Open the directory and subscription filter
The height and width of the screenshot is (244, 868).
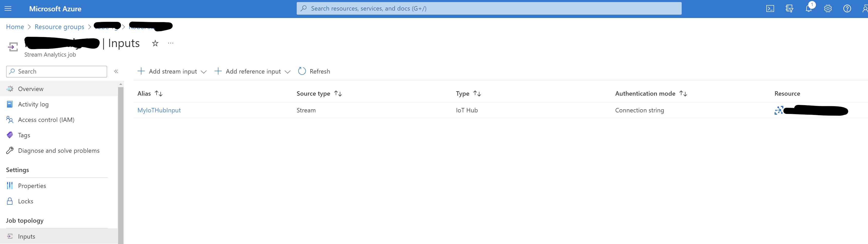click(x=789, y=8)
